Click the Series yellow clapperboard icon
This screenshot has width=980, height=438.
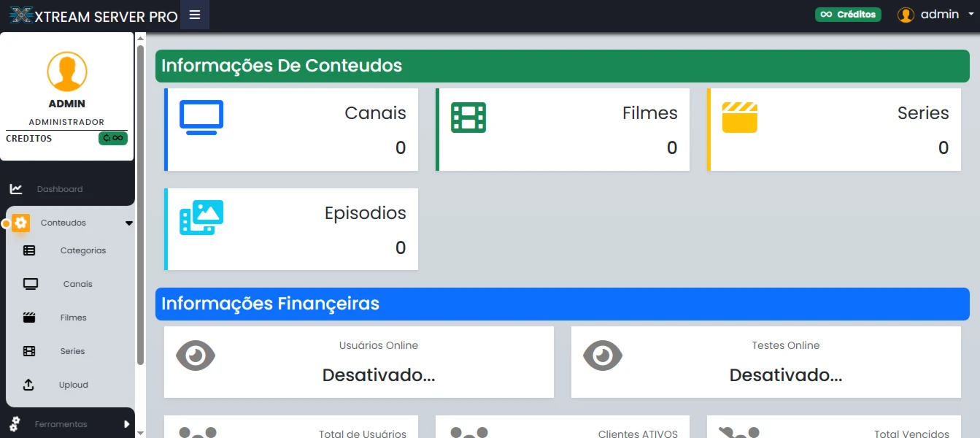tap(740, 118)
